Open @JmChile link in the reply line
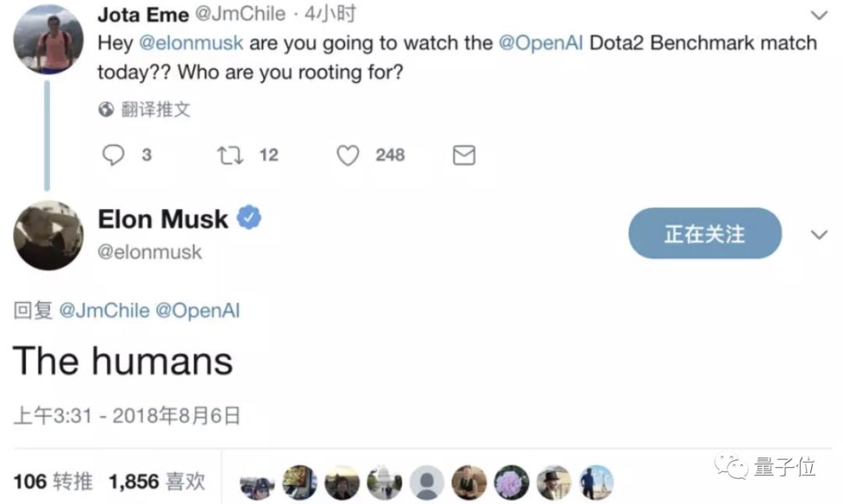 [104, 311]
